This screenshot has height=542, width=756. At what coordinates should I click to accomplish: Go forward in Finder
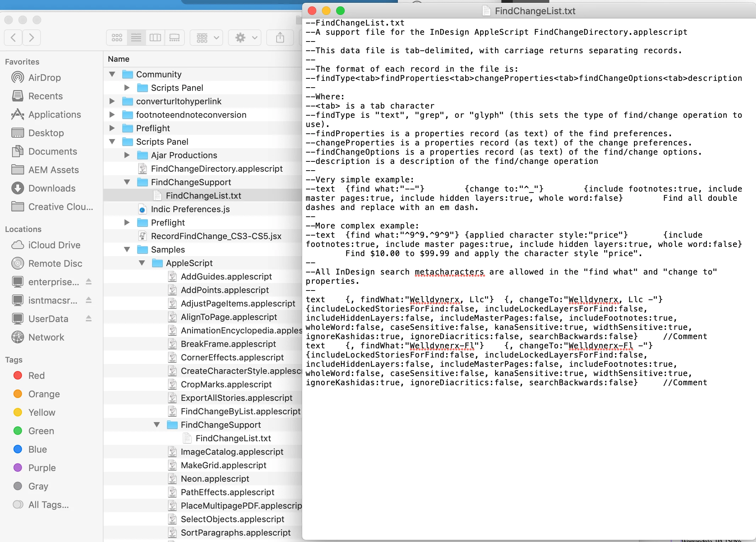(x=32, y=38)
